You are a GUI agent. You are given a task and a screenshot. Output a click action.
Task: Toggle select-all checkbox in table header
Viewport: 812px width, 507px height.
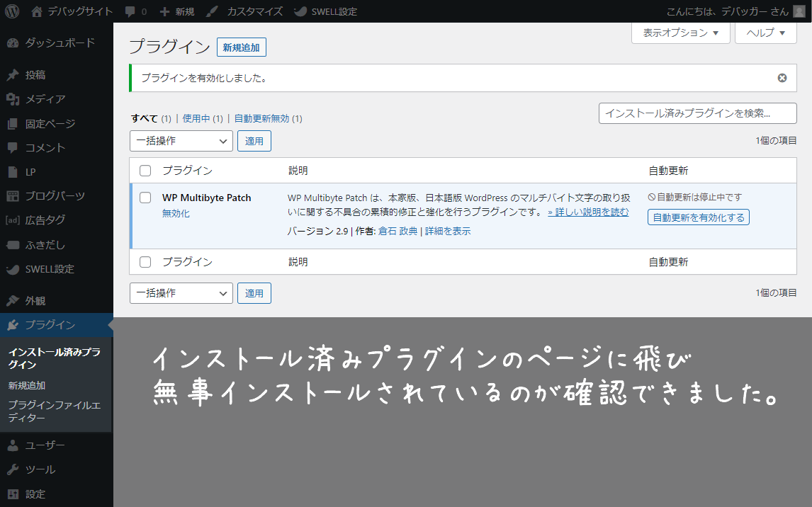pyautogui.click(x=145, y=171)
